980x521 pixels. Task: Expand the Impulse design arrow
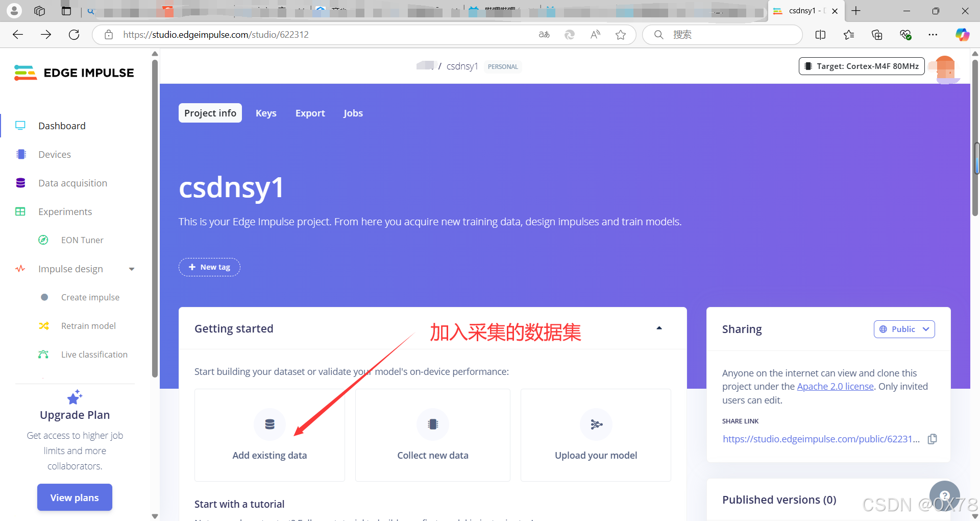[x=132, y=269]
